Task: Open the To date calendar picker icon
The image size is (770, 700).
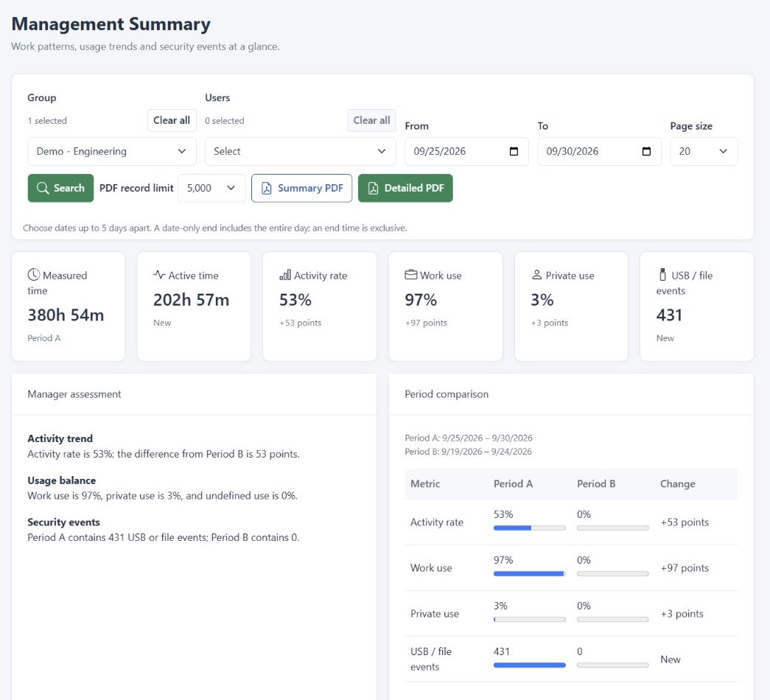Action: click(x=646, y=151)
